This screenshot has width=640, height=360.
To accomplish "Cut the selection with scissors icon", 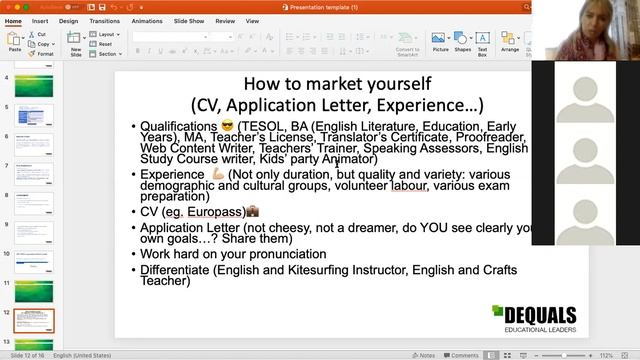I will [37, 34].
